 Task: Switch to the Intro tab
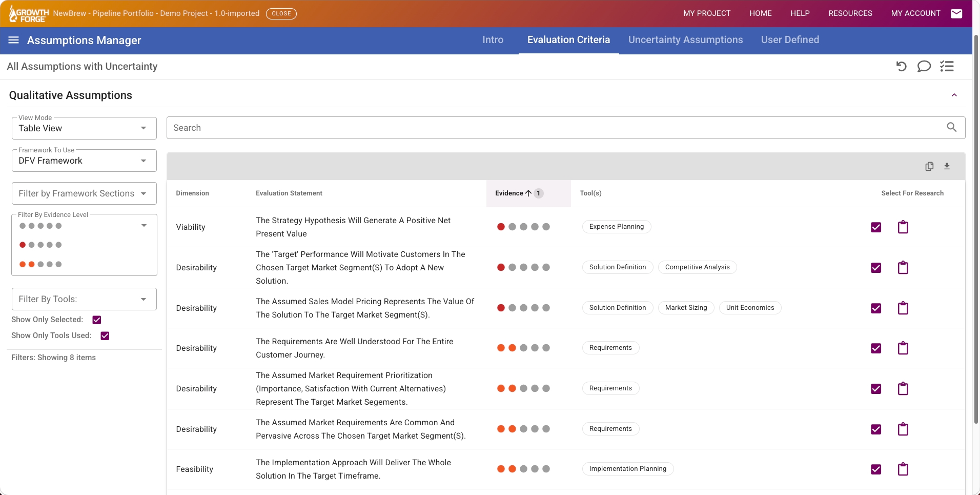coord(493,39)
